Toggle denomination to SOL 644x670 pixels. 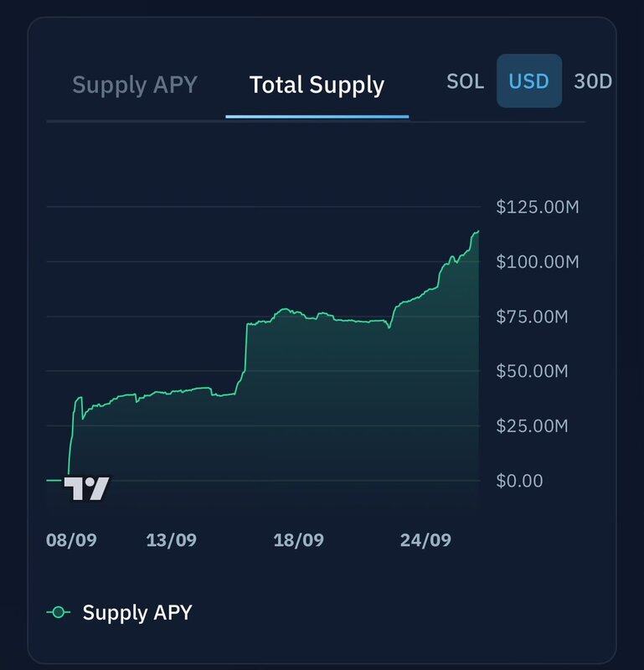(465, 81)
